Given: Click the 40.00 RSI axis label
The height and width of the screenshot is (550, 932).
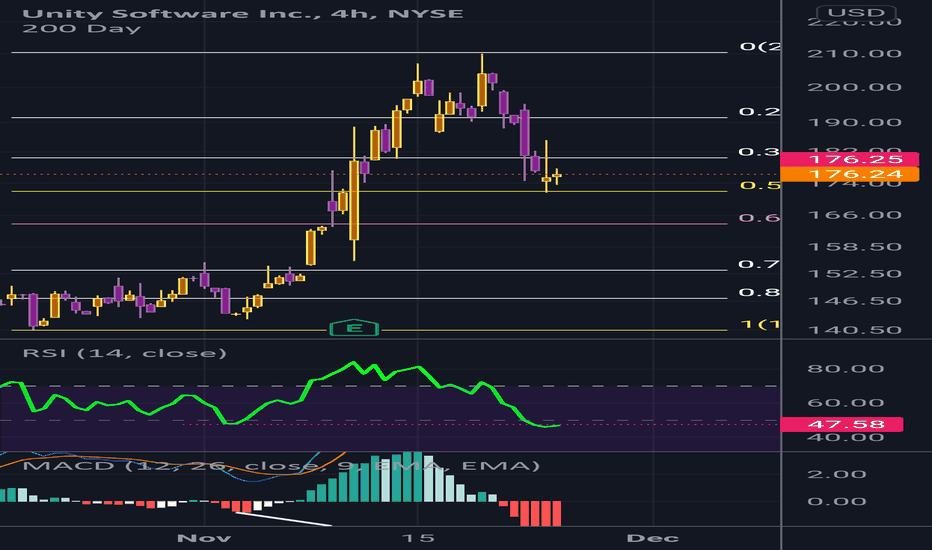Looking at the screenshot, I should 845,438.
